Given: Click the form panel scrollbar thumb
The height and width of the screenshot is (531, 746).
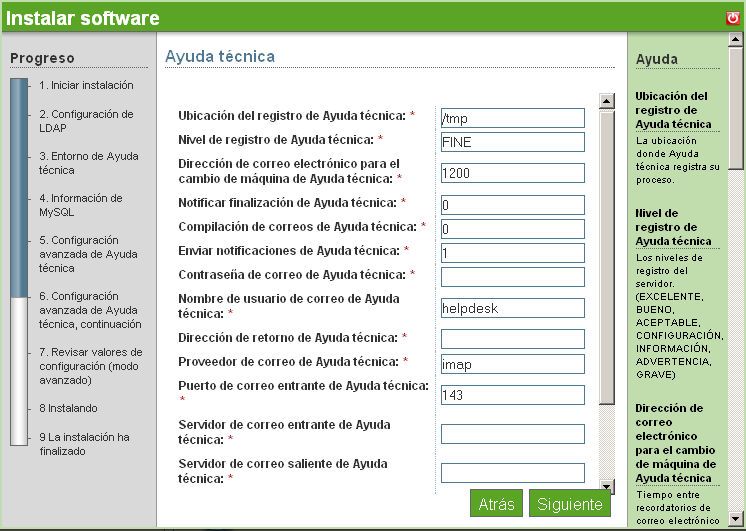Looking at the screenshot, I should point(607,257).
